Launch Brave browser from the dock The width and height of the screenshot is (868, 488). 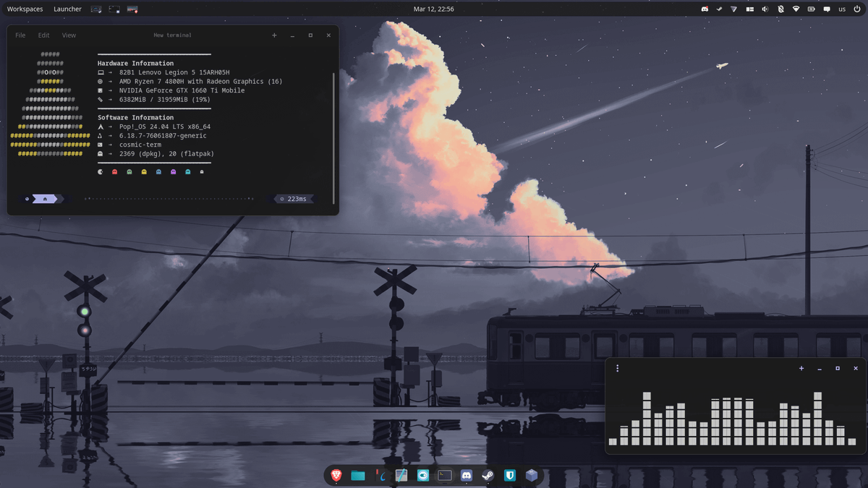[336, 475]
